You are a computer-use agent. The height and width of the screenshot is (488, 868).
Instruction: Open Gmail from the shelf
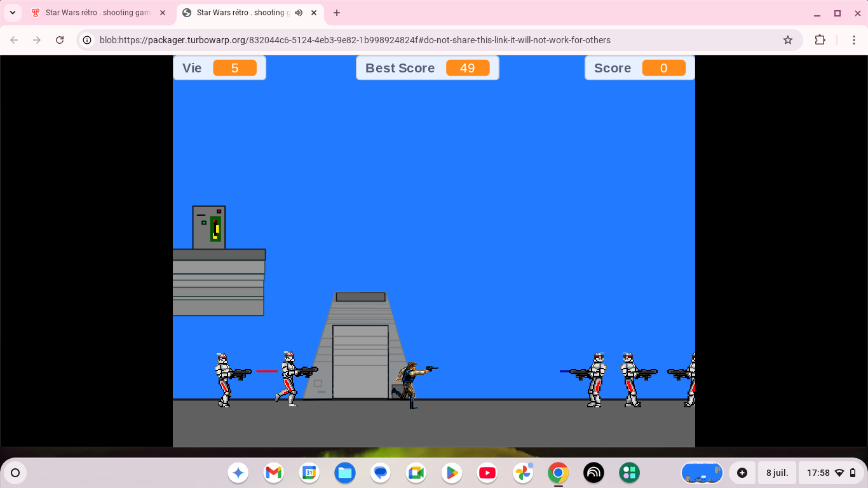[x=274, y=473]
